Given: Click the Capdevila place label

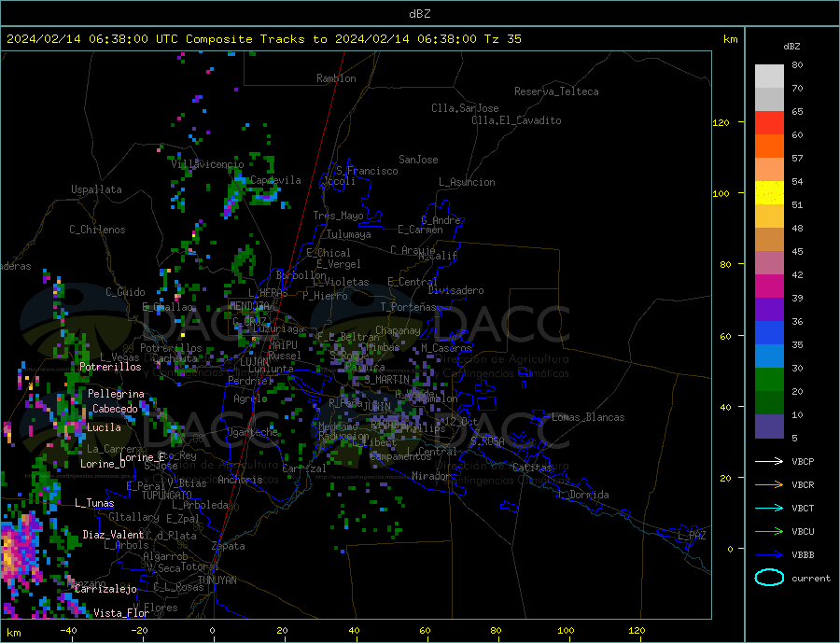Looking at the screenshot, I should (x=276, y=180).
